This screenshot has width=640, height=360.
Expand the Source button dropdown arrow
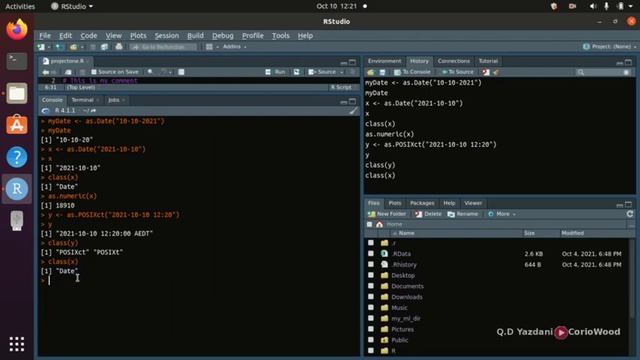tap(342, 72)
